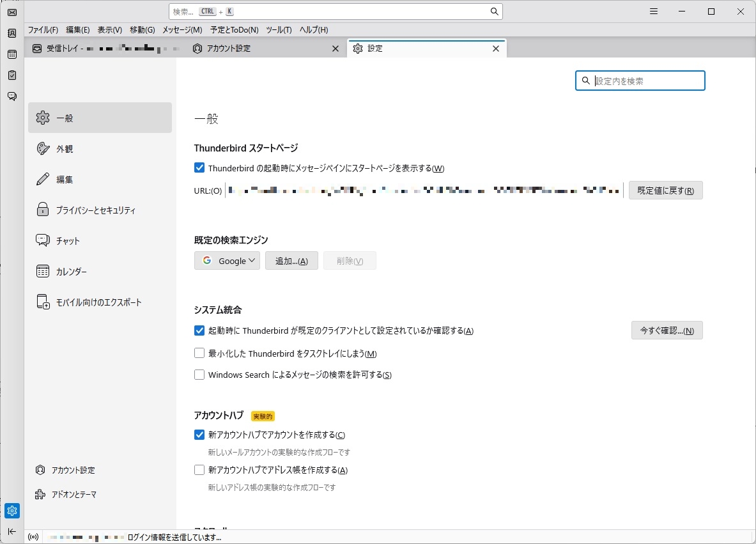Image resolution: width=756 pixels, height=544 pixels.
Task: Open アドオンとテーマ link in sidebar
Action: (x=66, y=494)
